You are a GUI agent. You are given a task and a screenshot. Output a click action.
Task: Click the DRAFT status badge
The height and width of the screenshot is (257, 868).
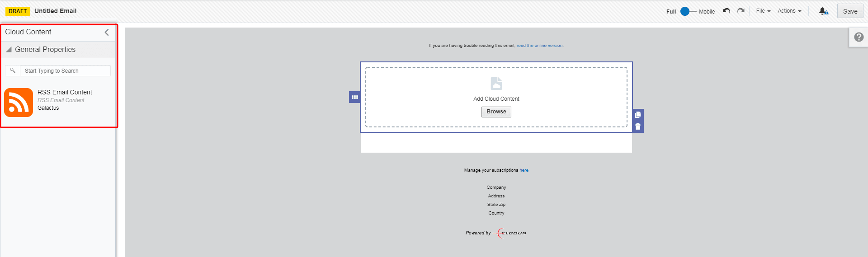[18, 11]
